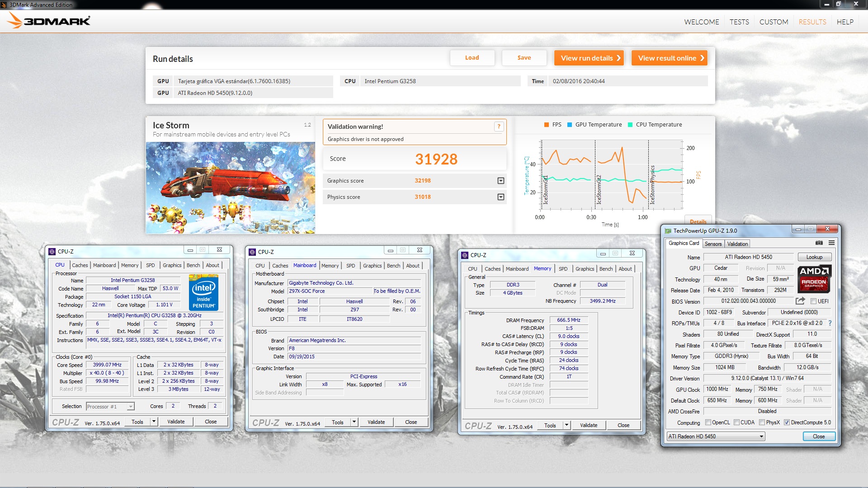Click the Close button in GPU-Z
Image resolution: width=868 pixels, height=488 pixels.
819,436
